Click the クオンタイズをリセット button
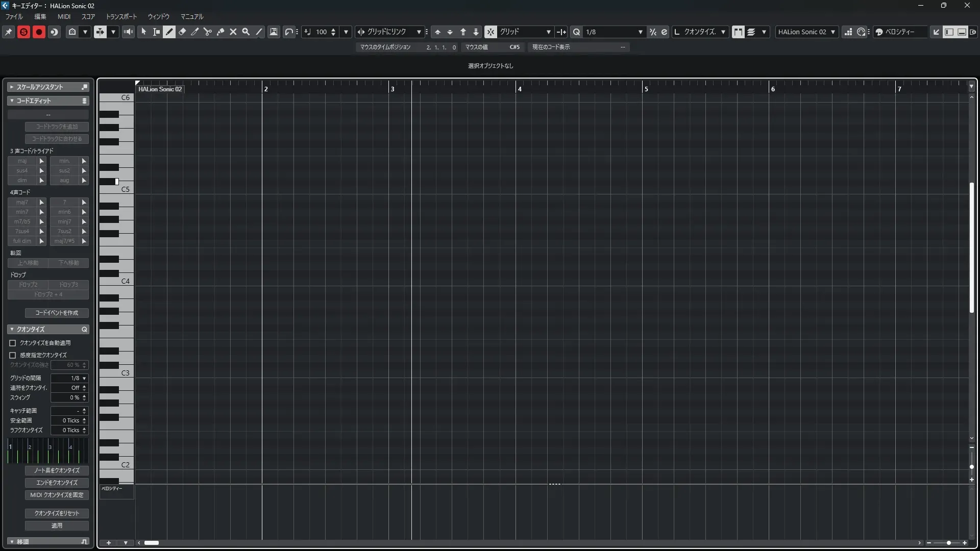Screen dimensions: 980x551 click(57, 513)
